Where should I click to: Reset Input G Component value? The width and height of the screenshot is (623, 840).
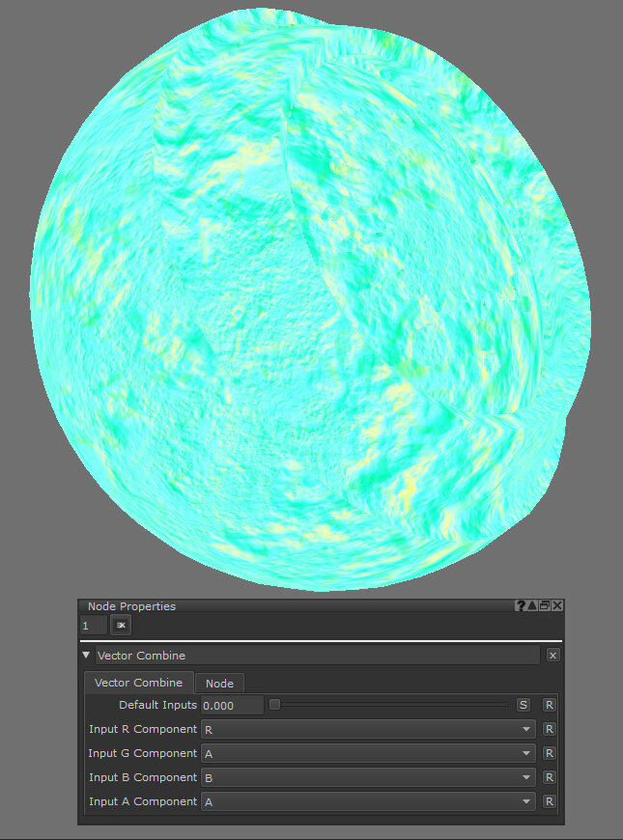point(549,753)
